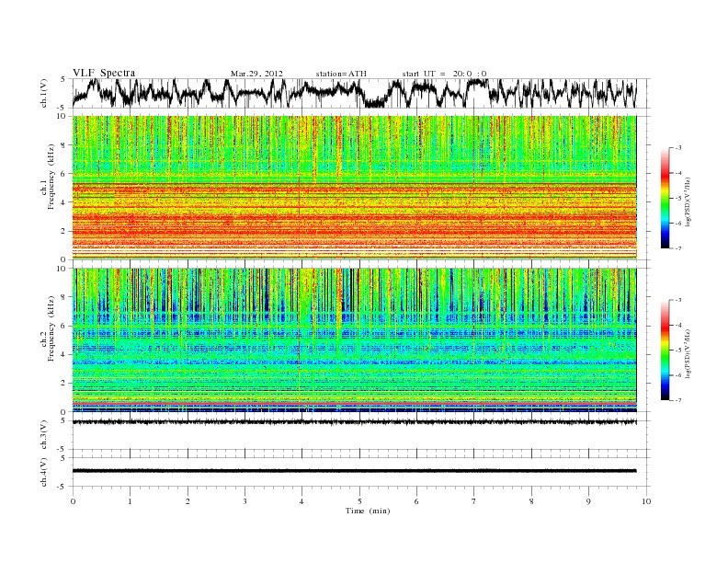The width and height of the screenshot is (728, 563).
Task: Click the "9" tick on the Time axis
Action: [588, 501]
